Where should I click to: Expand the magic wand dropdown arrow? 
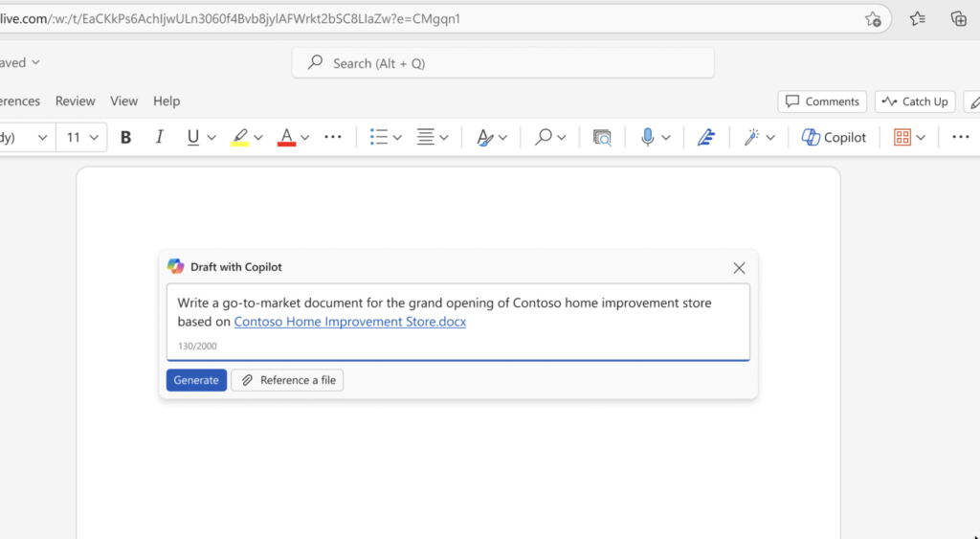tap(770, 138)
